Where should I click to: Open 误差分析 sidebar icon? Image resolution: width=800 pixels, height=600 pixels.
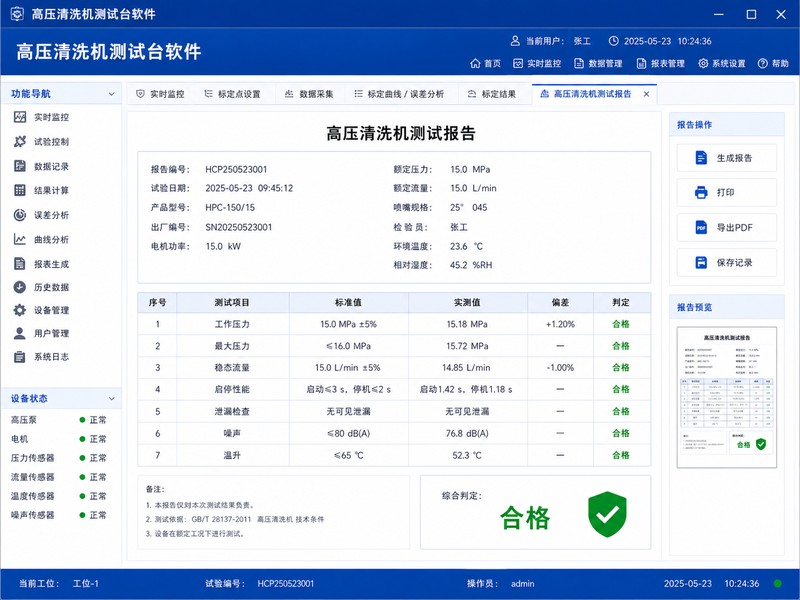pos(19,215)
